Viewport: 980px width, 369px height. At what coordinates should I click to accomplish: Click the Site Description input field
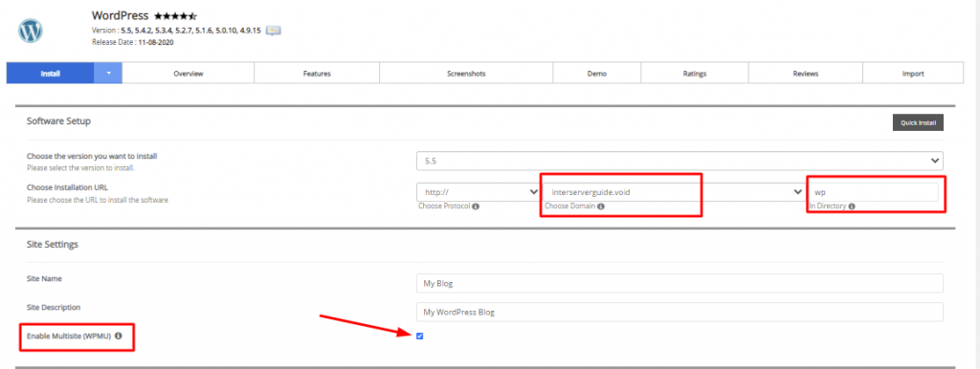[x=679, y=312]
